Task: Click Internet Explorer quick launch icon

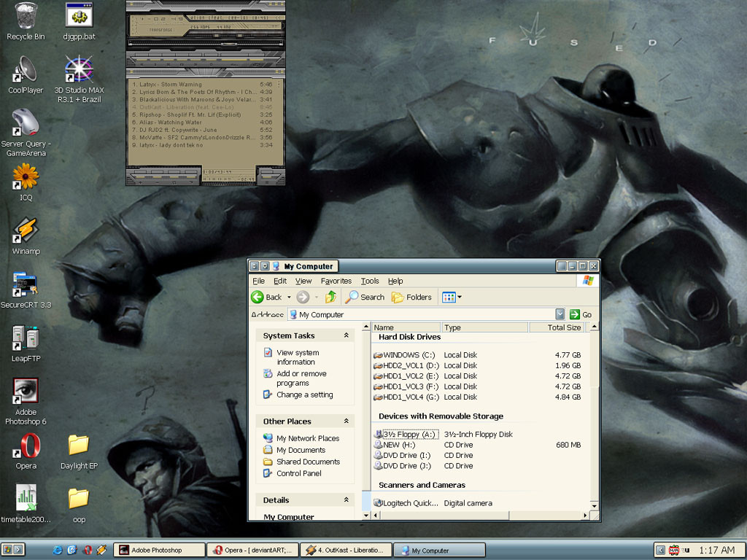Action: coord(58,550)
